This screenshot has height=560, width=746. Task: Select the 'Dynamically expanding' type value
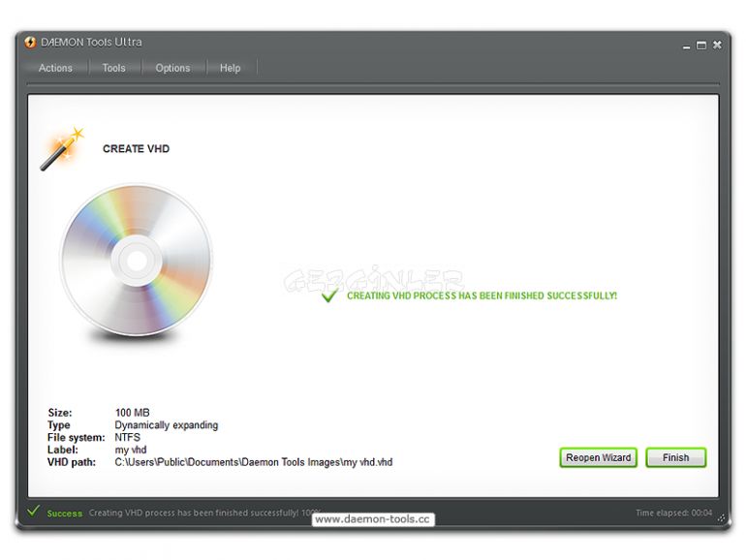coord(166,425)
